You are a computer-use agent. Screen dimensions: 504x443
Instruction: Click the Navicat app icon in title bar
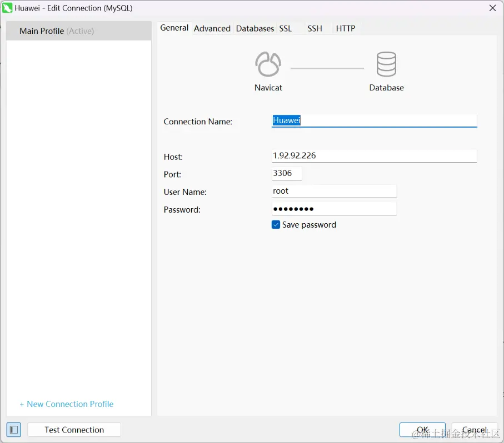pyautogui.click(x=7, y=8)
